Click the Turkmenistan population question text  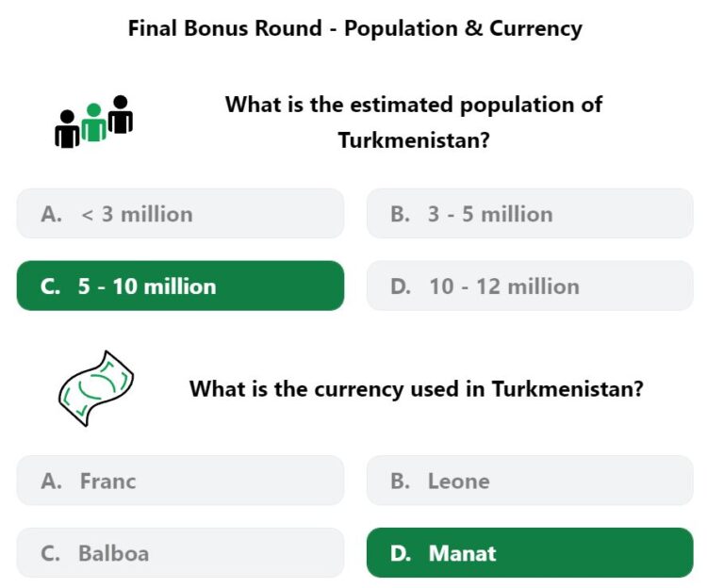pos(414,122)
